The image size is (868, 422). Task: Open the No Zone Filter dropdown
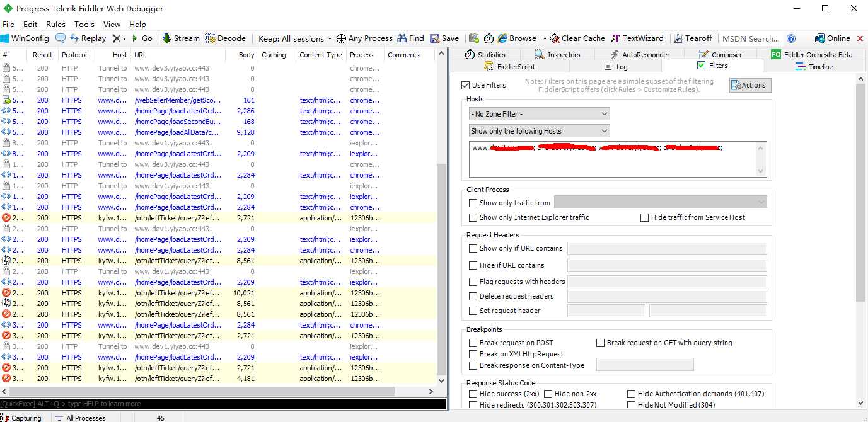(x=540, y=114)
